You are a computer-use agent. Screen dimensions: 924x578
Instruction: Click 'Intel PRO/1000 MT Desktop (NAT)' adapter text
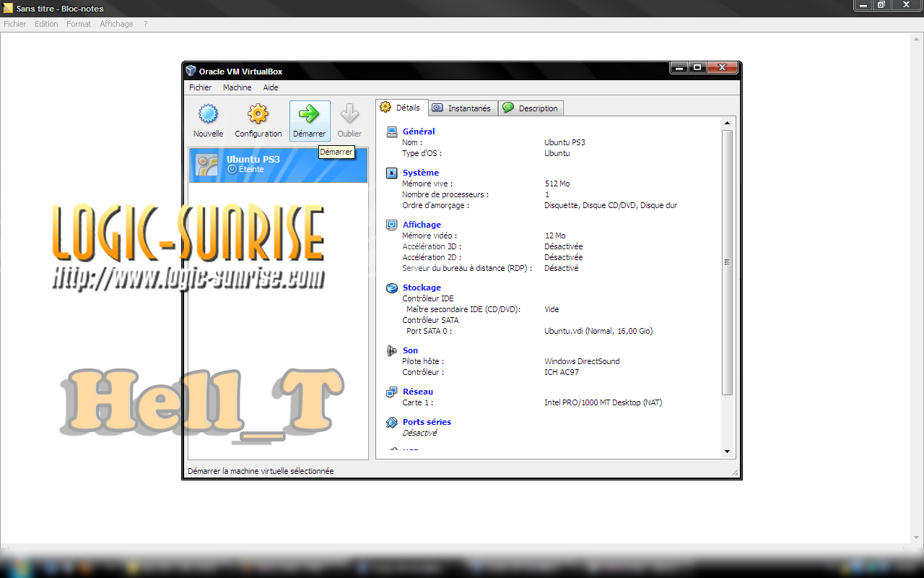click(603, 402)
